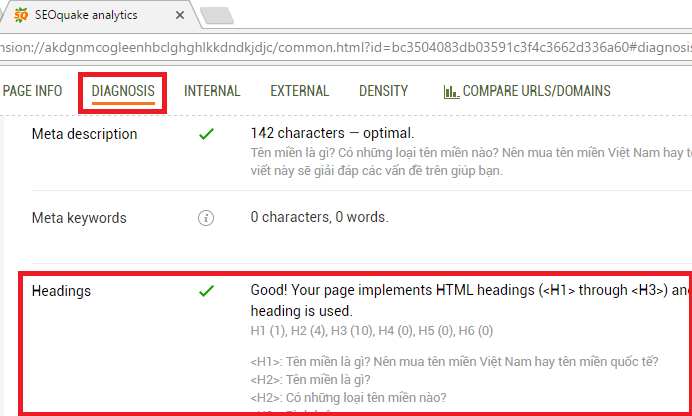Screen dimensions: 692x416
Task: Click the info icon next to Meta keywords
Action: point(206,217)
